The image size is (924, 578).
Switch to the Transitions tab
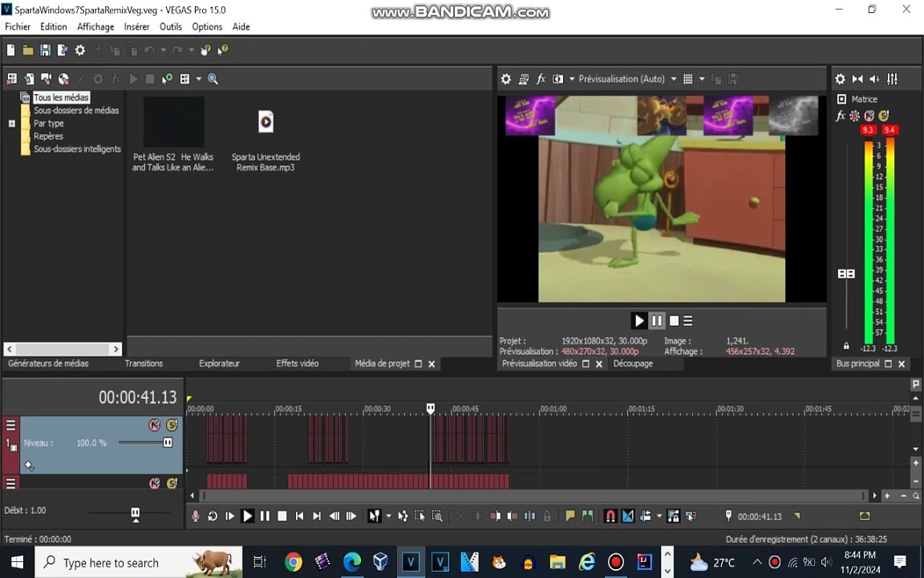144,364
